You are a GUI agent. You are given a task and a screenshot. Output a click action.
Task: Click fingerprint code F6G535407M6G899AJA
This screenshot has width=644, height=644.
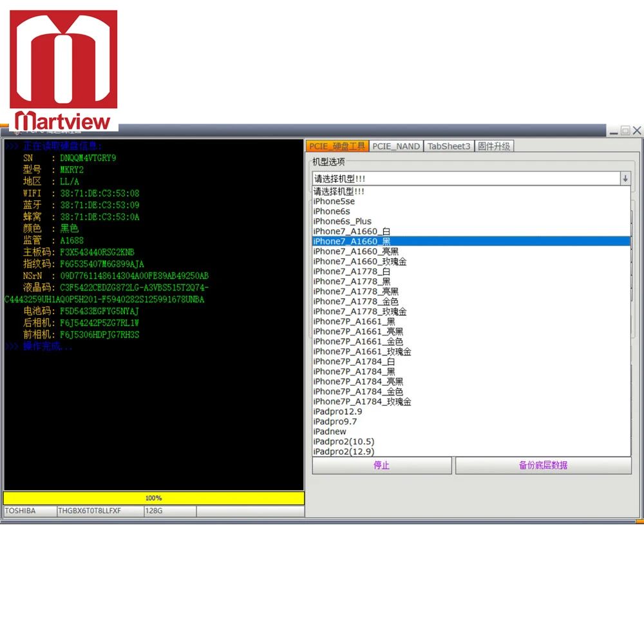pos(102,264)
